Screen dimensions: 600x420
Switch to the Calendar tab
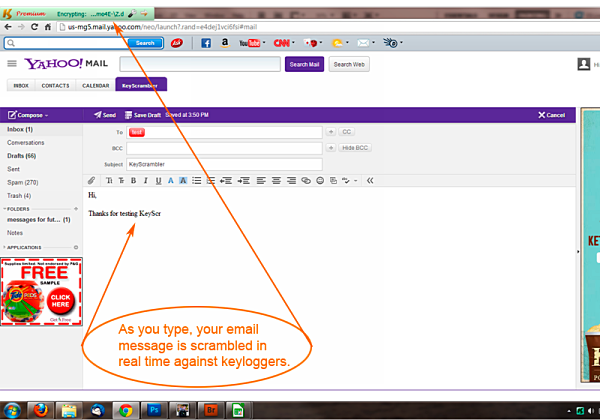95,86
